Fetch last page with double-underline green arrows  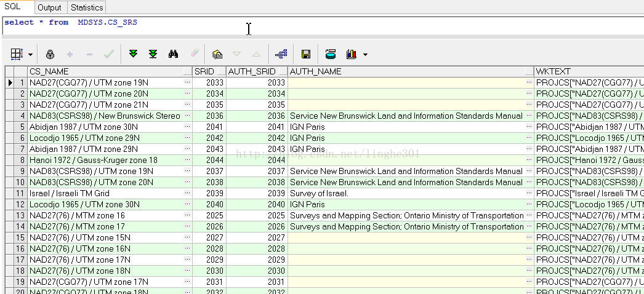tap(153, 54)
